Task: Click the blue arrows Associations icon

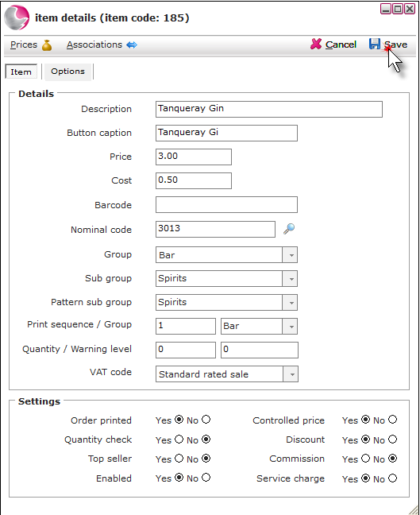Action: pyautogui.click(x=132, y=45)
